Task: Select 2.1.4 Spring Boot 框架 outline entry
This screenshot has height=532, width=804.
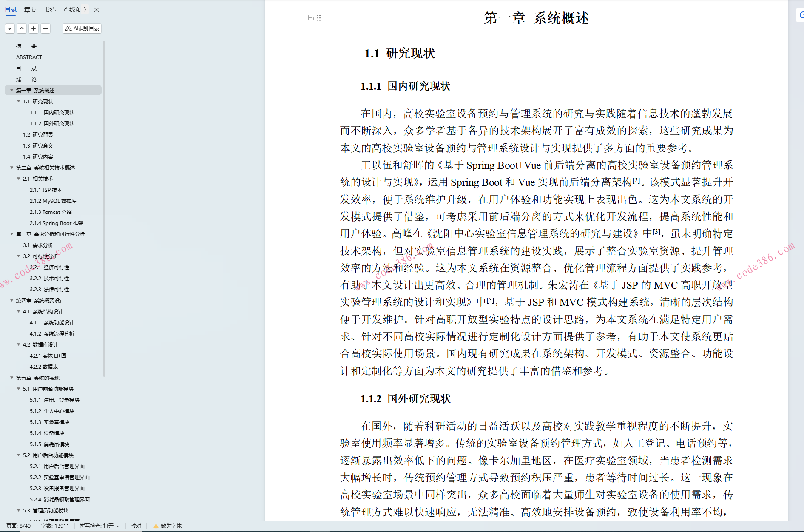Action: pos(57,223)
